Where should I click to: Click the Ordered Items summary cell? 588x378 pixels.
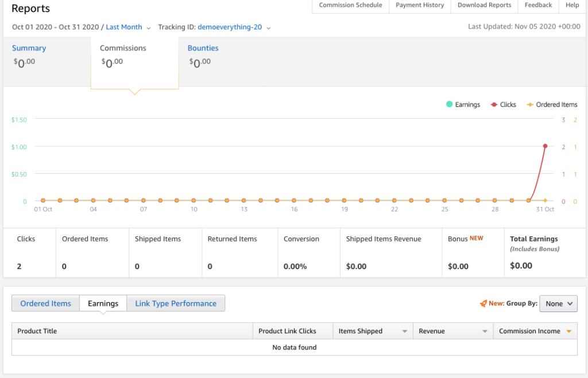pos(92,253)
